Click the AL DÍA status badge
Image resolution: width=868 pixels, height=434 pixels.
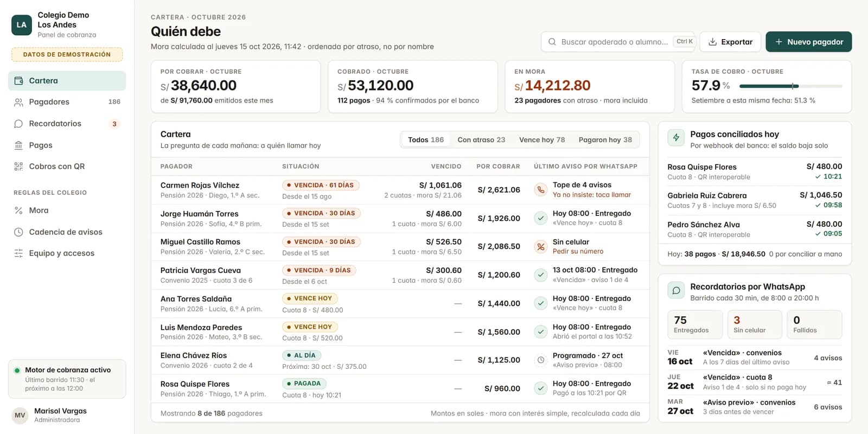click(x=302, y=355)
